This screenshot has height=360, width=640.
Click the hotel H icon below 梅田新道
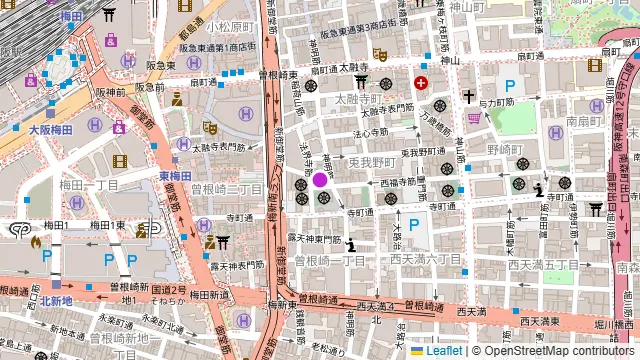click(x=244, y=320)
